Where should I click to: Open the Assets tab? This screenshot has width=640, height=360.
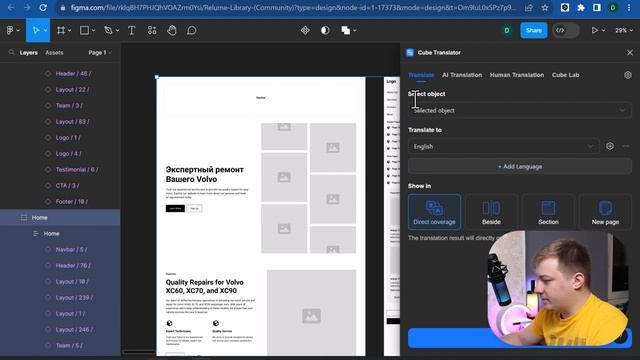tap(54, 53)
